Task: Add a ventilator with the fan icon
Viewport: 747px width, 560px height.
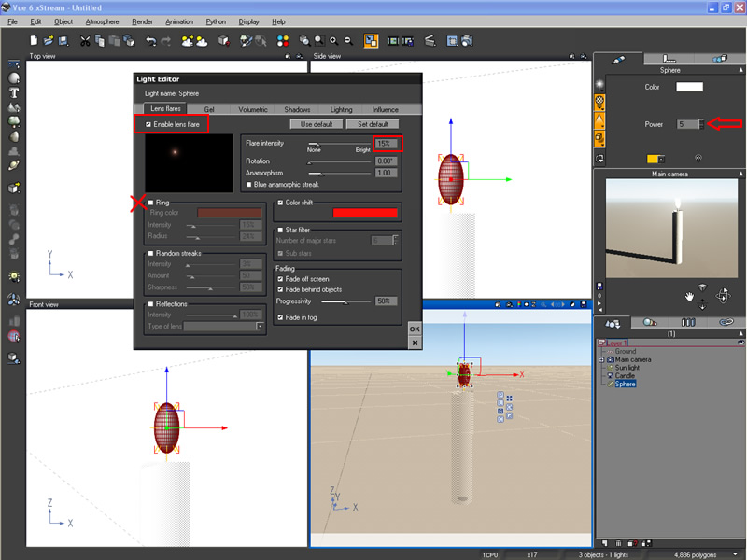Action: (x=14, y=300)
